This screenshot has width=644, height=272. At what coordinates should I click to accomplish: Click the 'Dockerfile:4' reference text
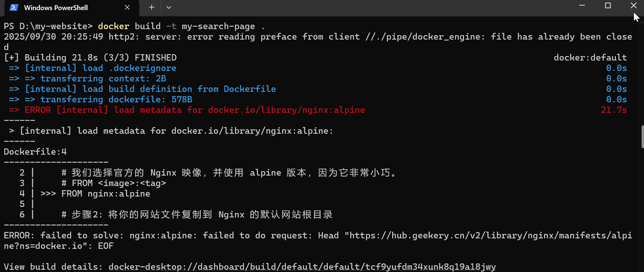point(35,152)
